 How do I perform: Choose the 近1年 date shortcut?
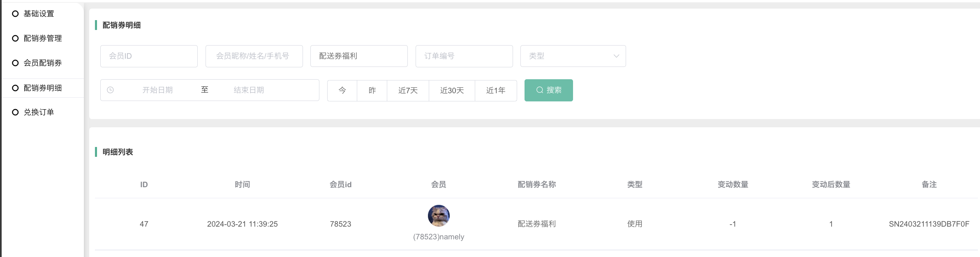[496, 91]
